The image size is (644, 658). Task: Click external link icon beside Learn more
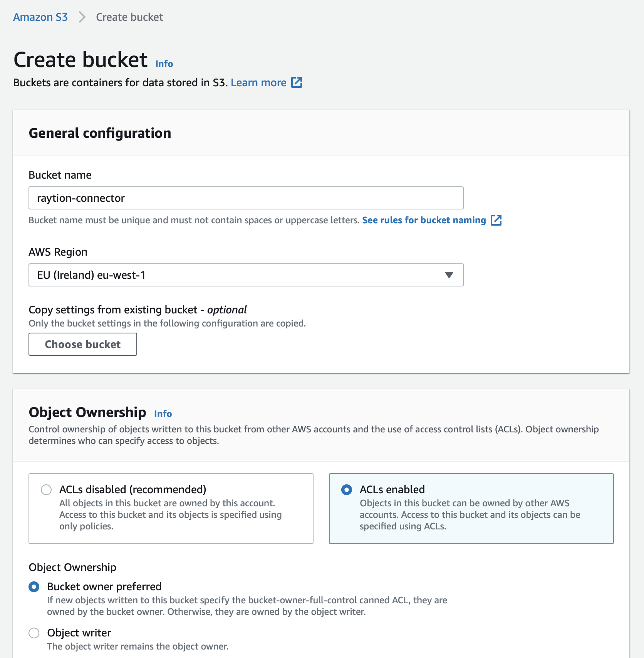click(296, 82)
